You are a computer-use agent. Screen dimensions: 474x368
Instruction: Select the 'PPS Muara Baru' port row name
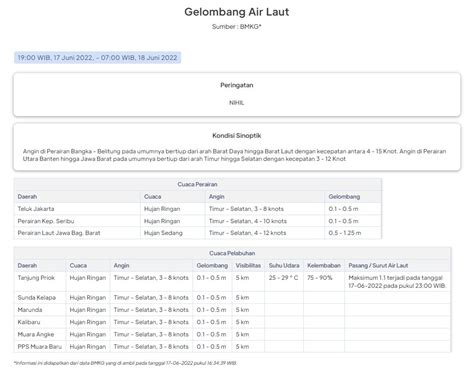(x=40, y=347)
